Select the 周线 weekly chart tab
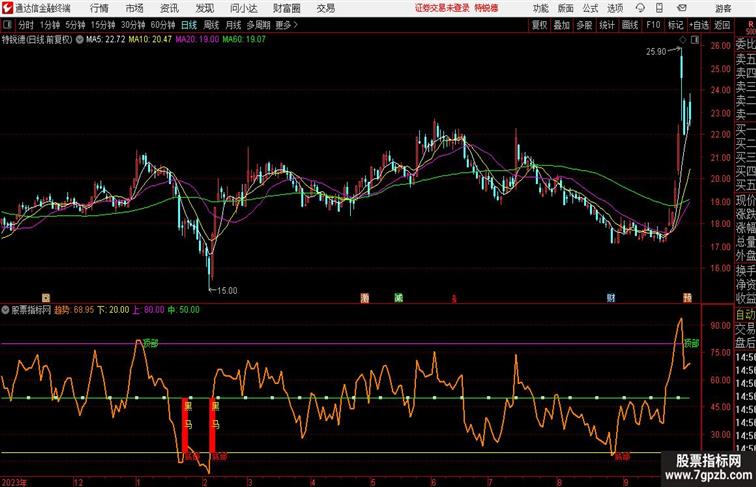This screenshot has width=756, height=487. click(211, 25)
